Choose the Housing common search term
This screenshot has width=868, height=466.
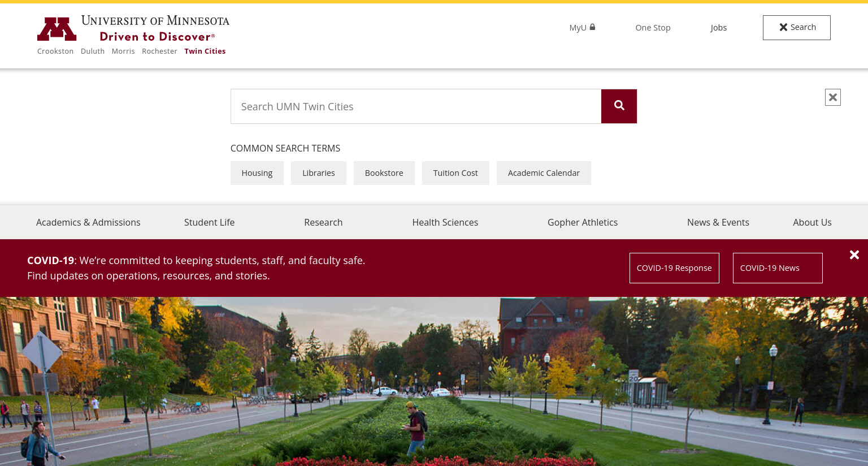(257, 173)
